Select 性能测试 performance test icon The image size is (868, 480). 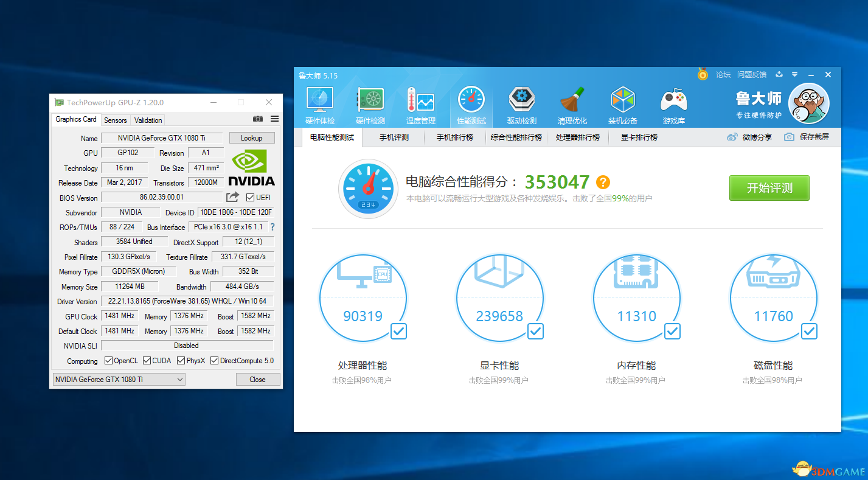[x=471, y=100]
